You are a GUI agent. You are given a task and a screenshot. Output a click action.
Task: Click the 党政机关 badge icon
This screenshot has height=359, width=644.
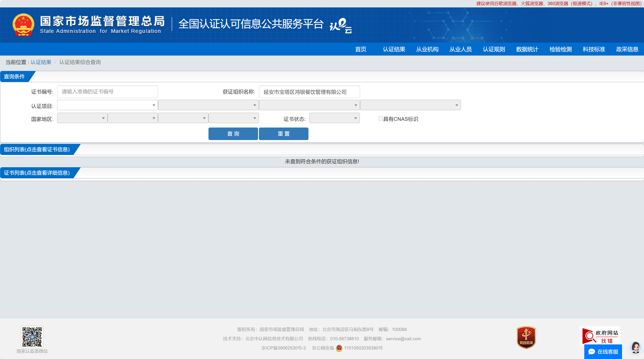[526, 337]
